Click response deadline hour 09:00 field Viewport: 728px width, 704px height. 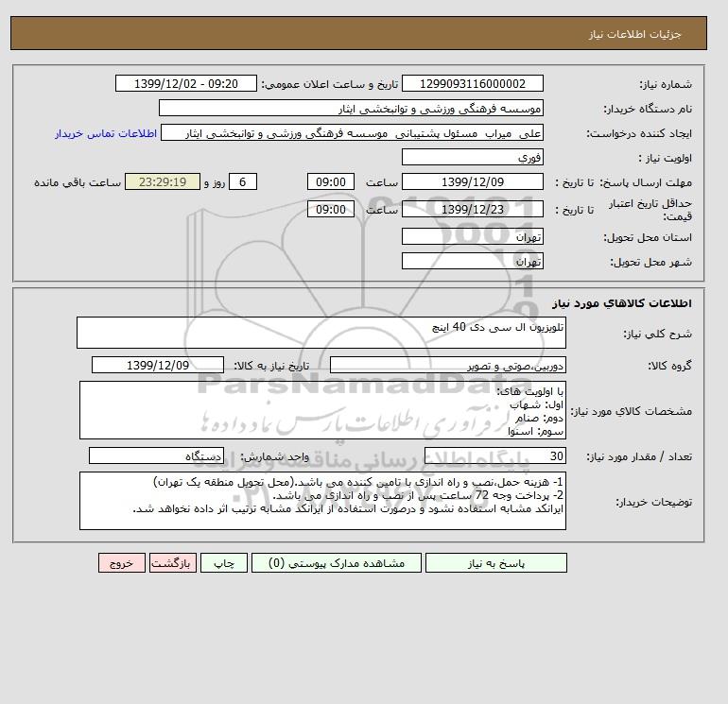coord(331,182)
